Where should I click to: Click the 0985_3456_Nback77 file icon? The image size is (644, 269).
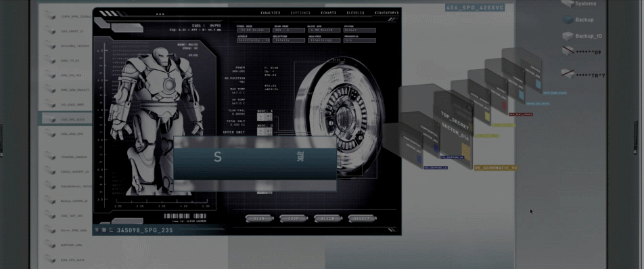[49, 89]
